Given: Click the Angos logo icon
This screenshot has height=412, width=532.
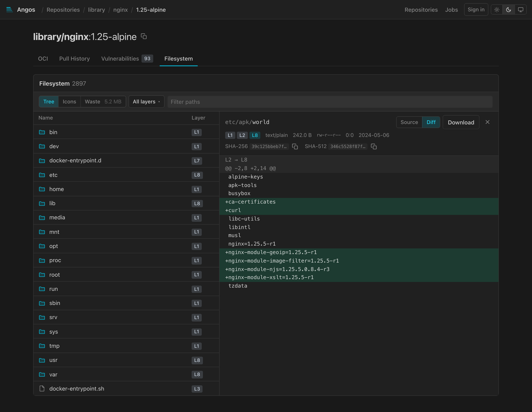Looking at the screenshot, I should [x=9, y=10].
